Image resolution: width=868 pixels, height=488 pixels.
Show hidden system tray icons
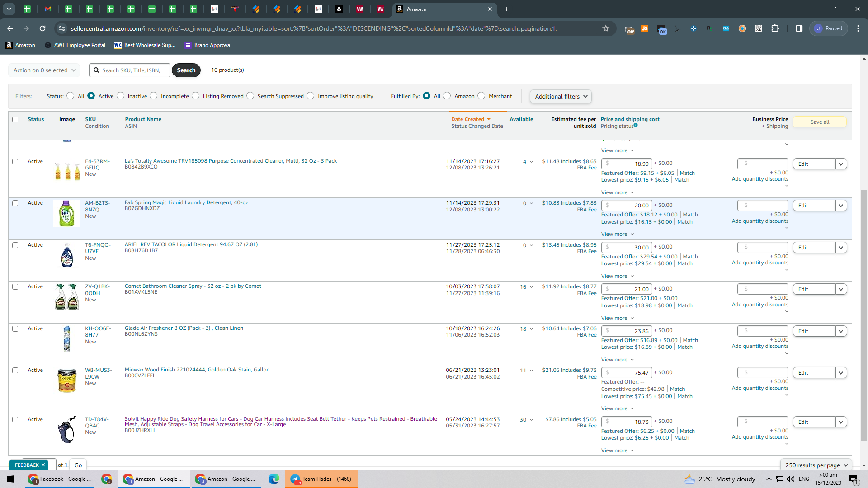(769, 479)
